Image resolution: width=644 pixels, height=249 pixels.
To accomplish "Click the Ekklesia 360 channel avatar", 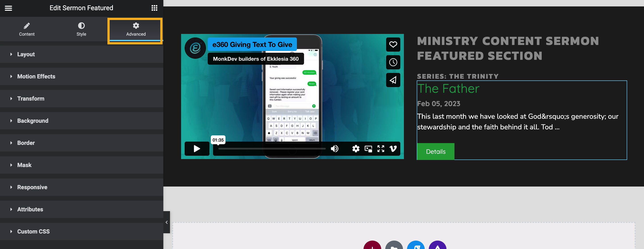I will (x=195, y=48).
